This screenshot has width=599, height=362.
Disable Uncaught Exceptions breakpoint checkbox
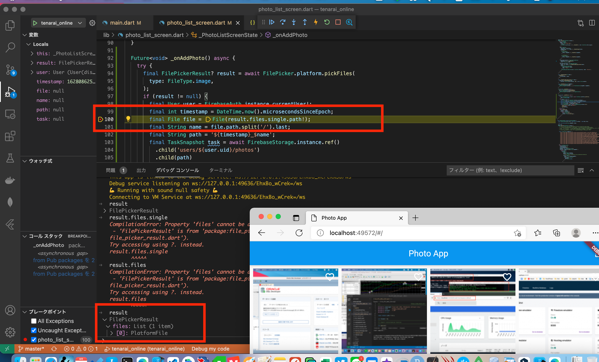[x=34, y=330]
